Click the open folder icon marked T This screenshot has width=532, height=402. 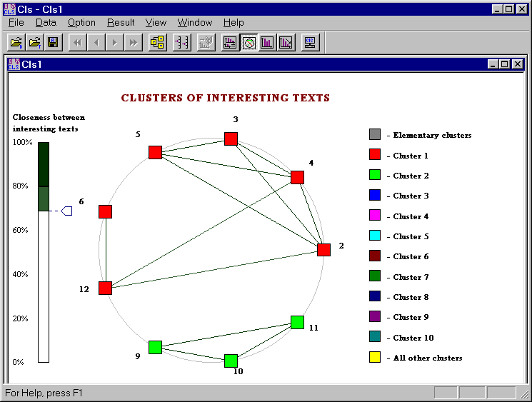click(34, 42)
